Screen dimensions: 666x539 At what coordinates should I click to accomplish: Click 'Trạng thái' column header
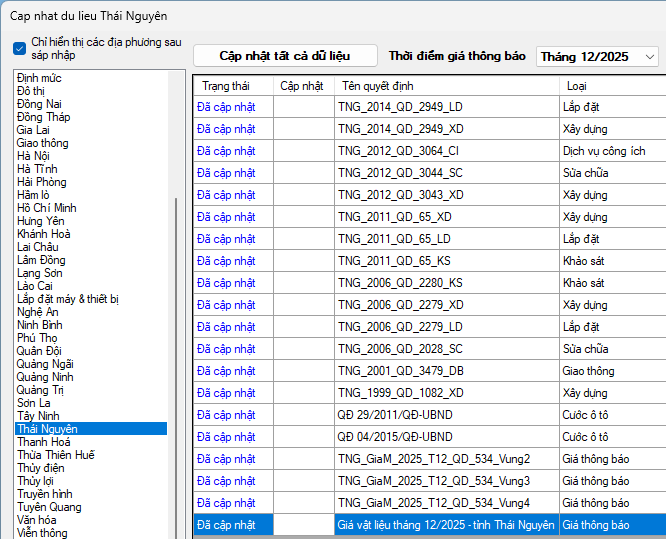tap(225, 86)
